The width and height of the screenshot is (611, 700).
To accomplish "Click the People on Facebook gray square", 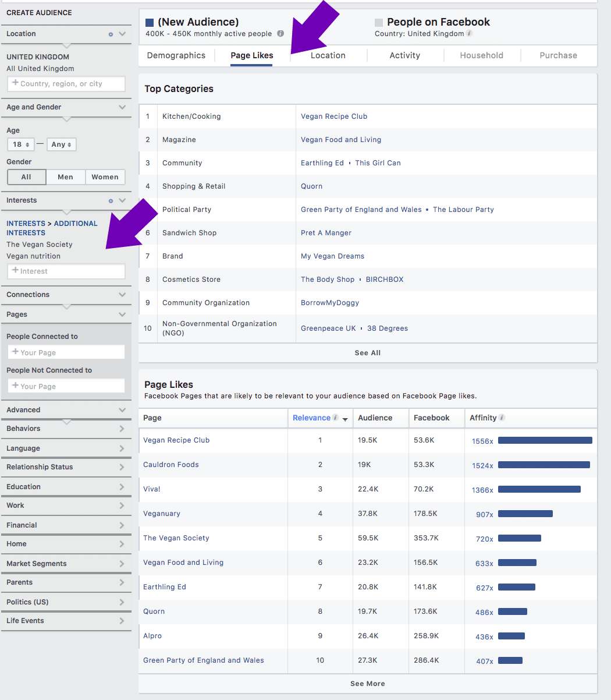I will [x=379, y=23].
